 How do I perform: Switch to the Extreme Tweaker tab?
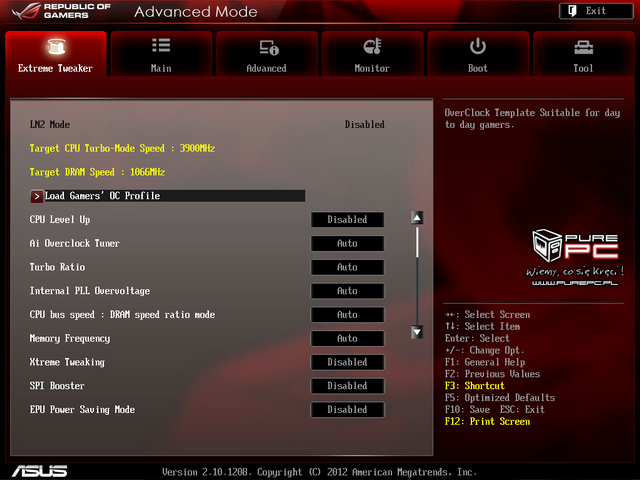pos(56,54)
